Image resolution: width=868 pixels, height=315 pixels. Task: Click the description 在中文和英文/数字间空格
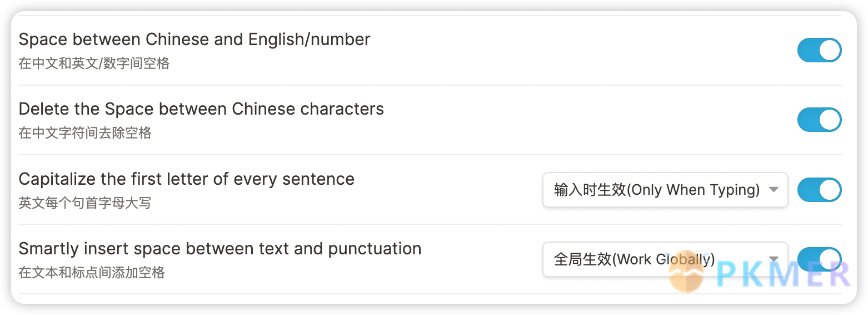click(x=94, y=63)
